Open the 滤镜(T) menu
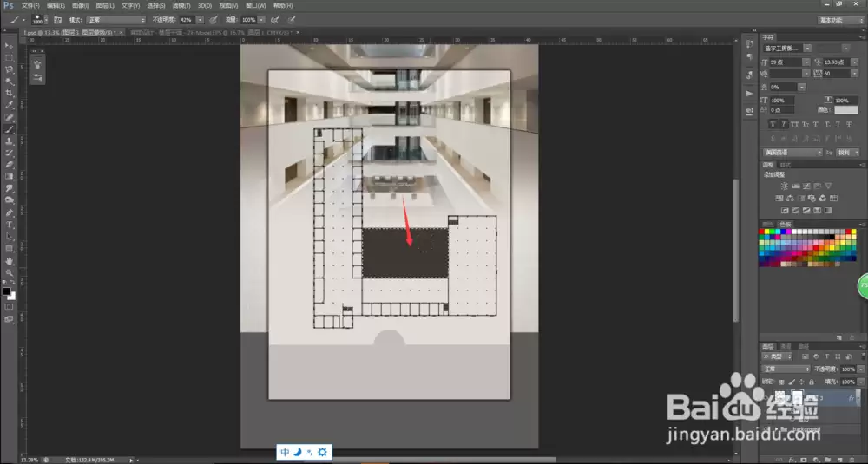Viewport: 868px width, 464px height. tap(181, 5)
